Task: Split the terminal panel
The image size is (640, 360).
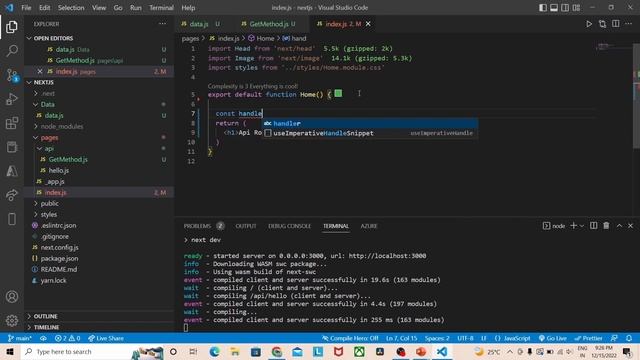Action: (593, 226)
